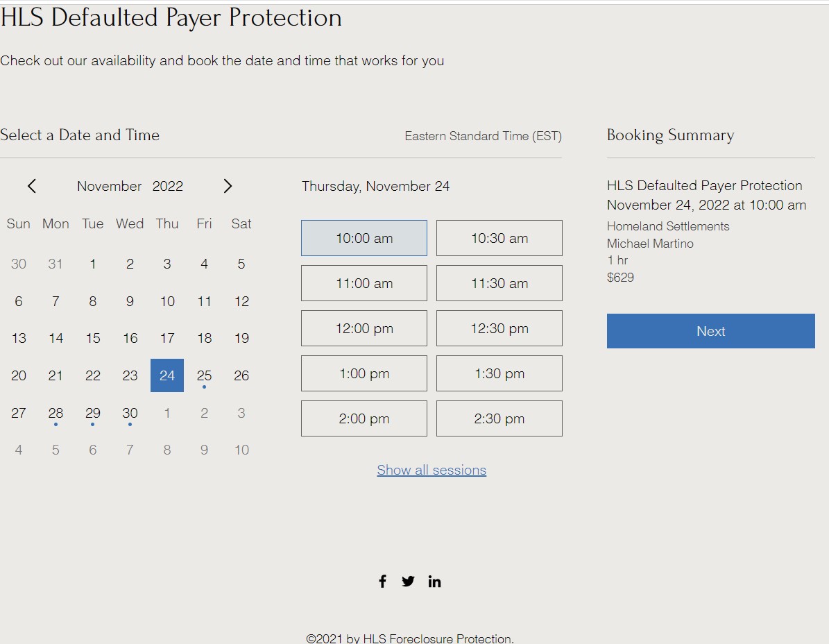
Task: Select date 17 in the calendar
Action: pos(167,338)
